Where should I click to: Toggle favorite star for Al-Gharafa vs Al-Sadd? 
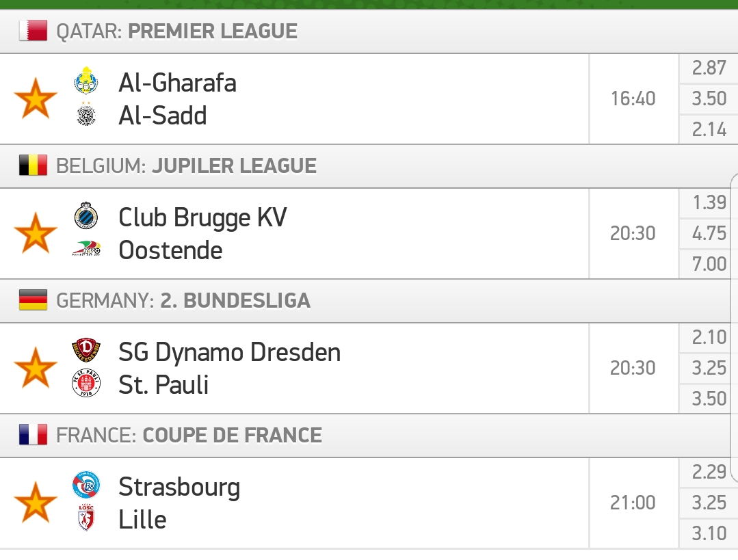pyautogui.click(x=36, y=98)
